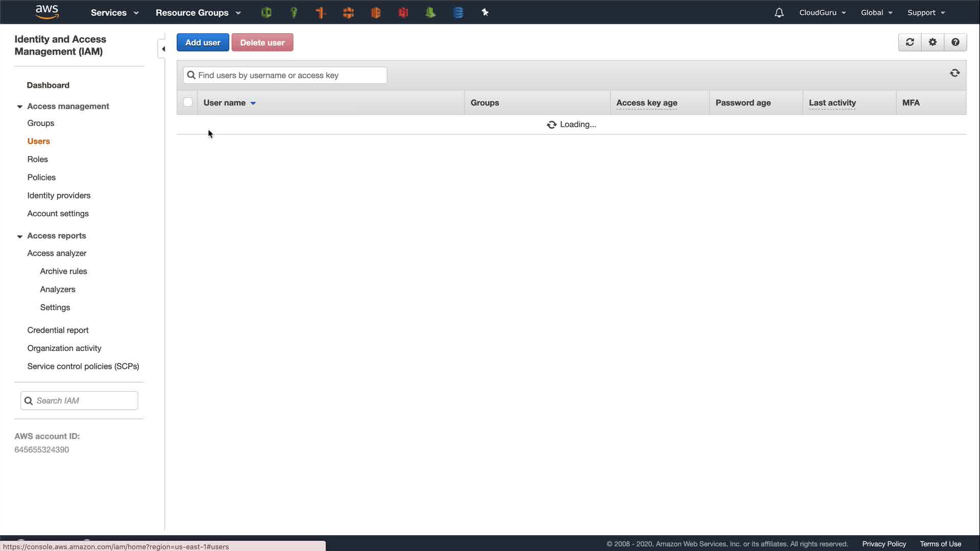Open the Privacy Policy link
Screen dimensions: 980x551
(x=884, y=544)
